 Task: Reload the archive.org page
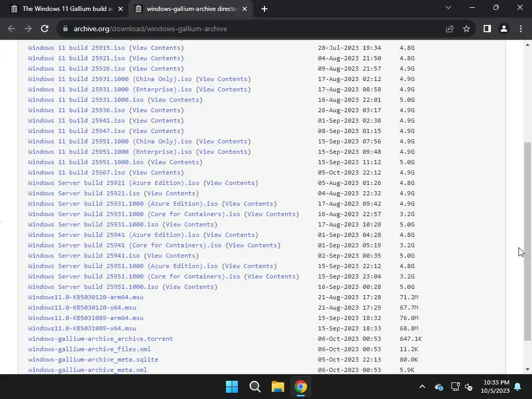[x=45, y=29]
